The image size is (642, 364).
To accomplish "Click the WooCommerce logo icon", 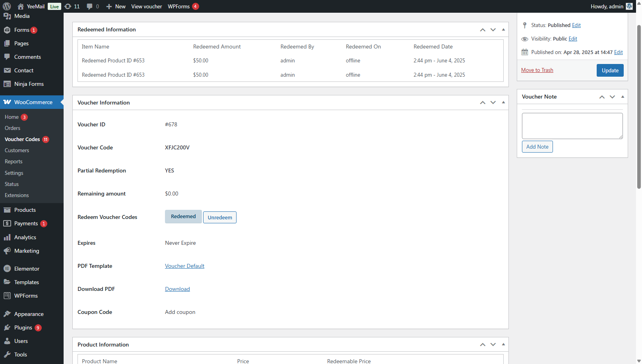I will point(7,102).
